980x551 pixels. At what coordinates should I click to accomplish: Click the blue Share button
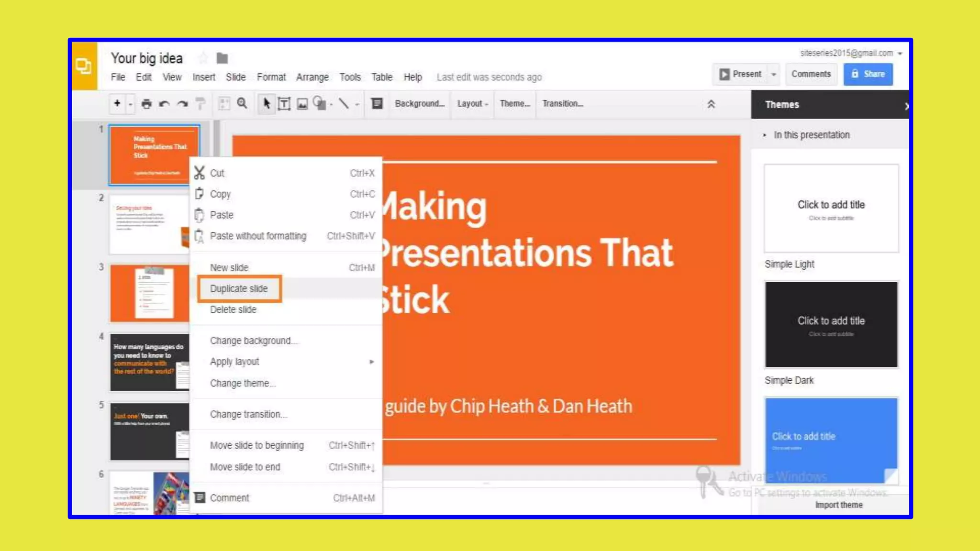pyautogui.click(x=868, y=74)
